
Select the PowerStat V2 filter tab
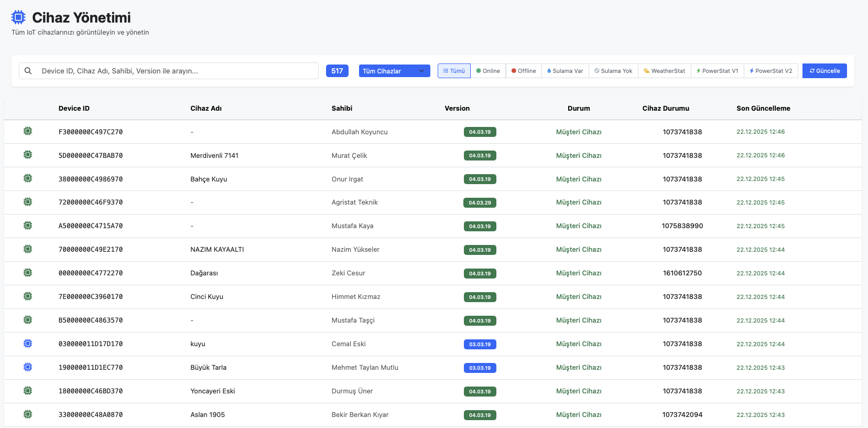click(x=771, y=71)
